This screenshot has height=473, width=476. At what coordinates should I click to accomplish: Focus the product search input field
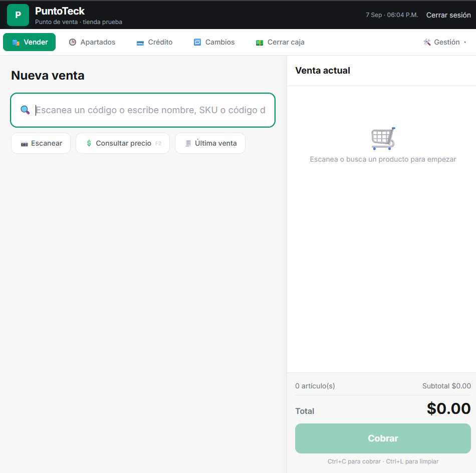pos(143,110)
